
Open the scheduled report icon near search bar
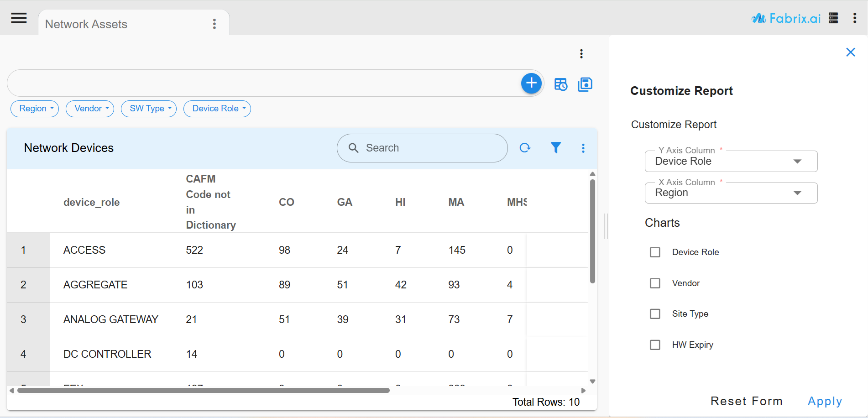(561, 84)
